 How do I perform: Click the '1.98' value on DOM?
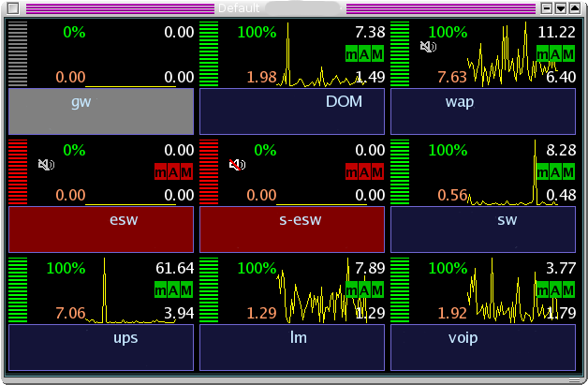tap(261, 77)
